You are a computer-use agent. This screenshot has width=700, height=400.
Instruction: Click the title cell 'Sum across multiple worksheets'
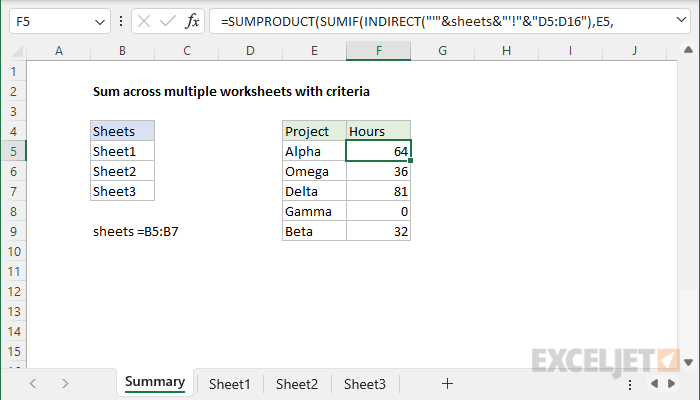[x=231, y=92]
